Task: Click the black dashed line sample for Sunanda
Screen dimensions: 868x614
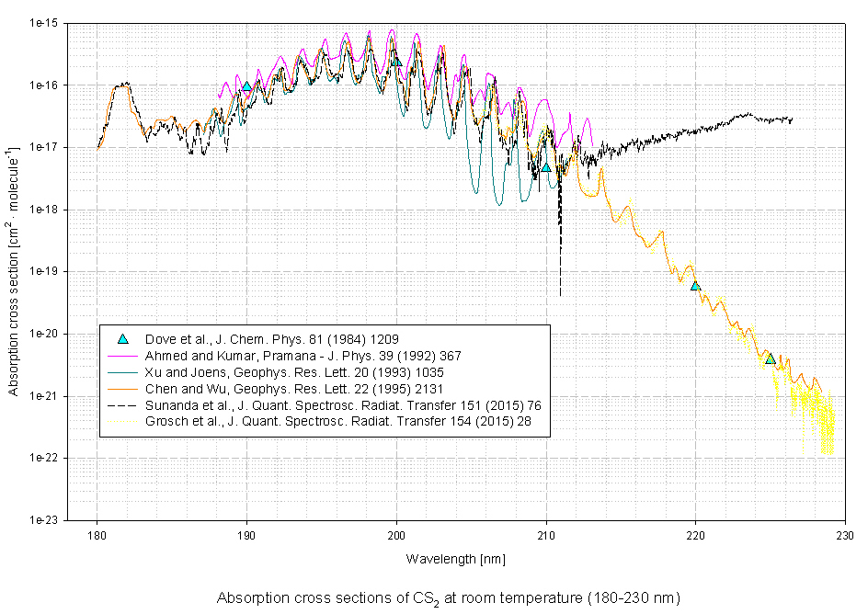Action: coord(121,405)
